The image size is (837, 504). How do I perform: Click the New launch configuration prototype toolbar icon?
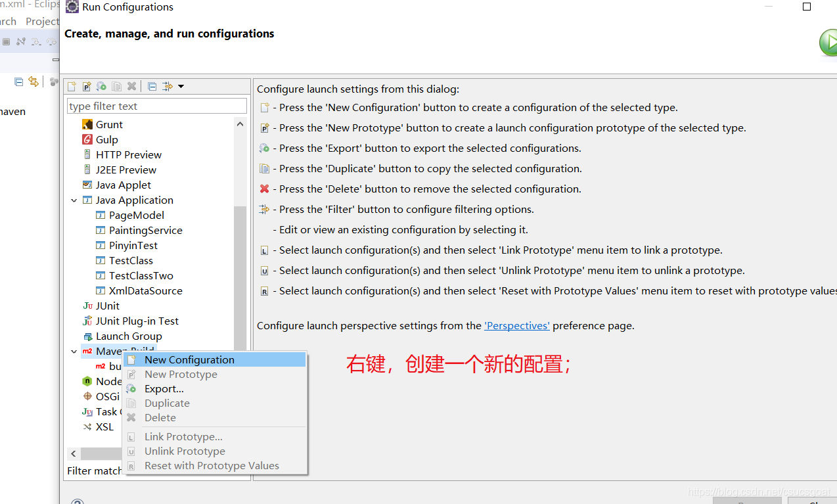pos(86,87)
